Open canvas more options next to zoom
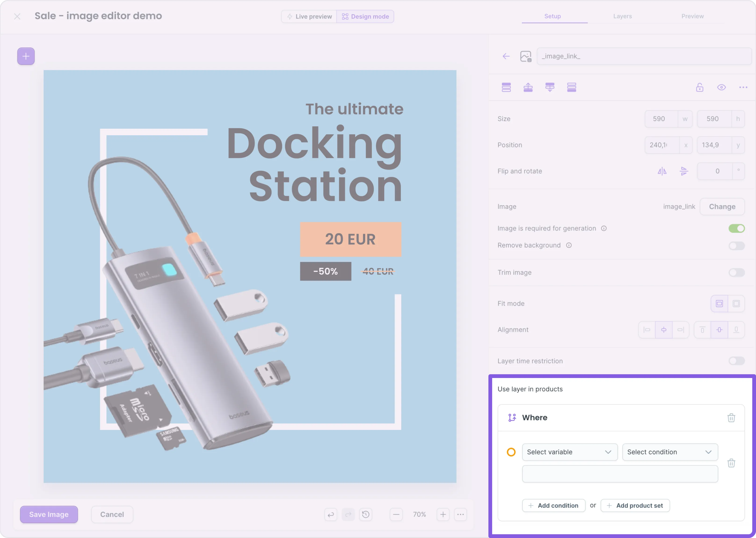 461,515
